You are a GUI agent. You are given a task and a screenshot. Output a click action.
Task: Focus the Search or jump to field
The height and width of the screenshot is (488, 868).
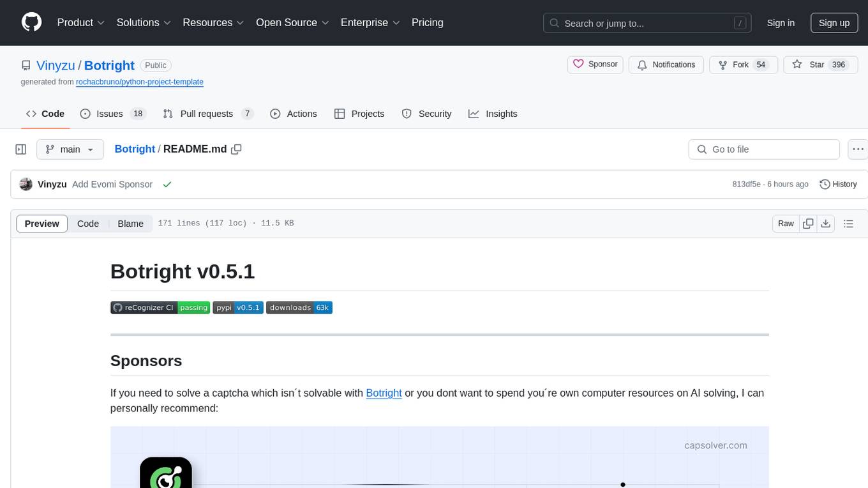(x=648, y=23)
